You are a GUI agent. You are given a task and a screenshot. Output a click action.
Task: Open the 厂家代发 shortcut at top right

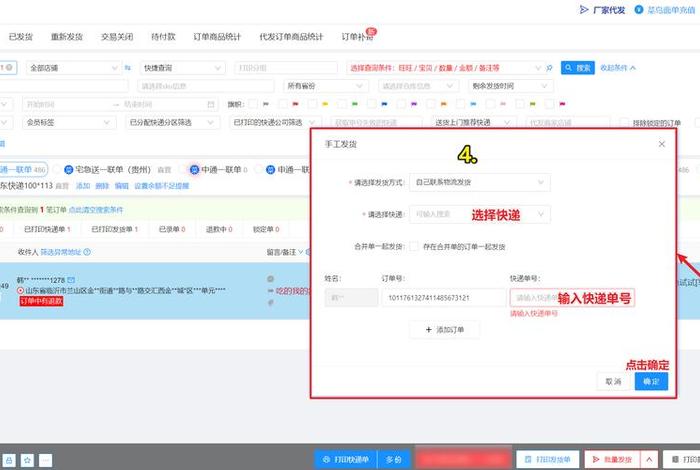point(602,10)
